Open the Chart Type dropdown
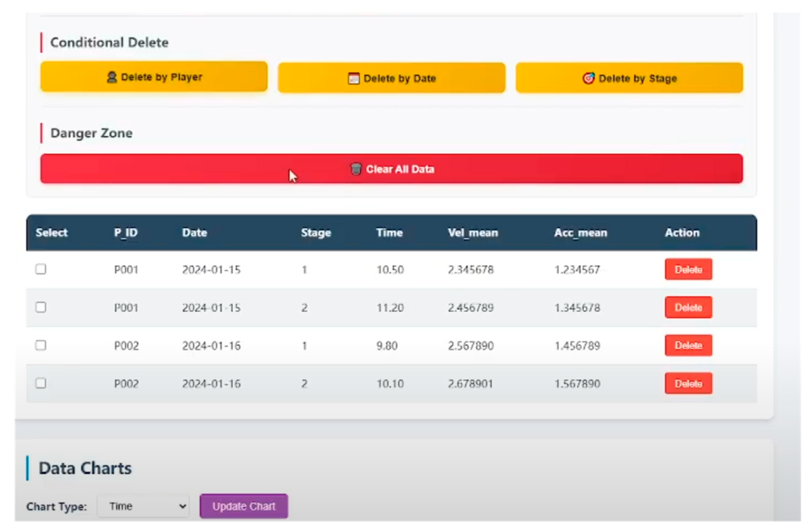The image size is (812, 531). coord(143,507)
